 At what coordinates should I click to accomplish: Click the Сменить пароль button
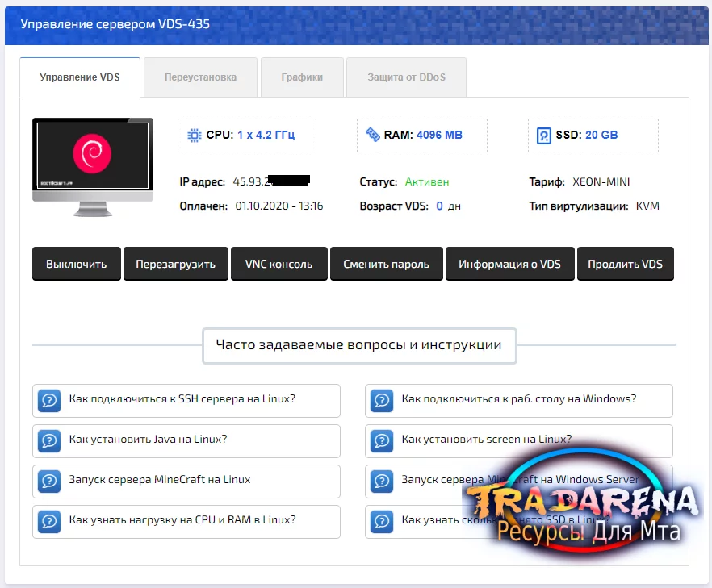point(386,264)
